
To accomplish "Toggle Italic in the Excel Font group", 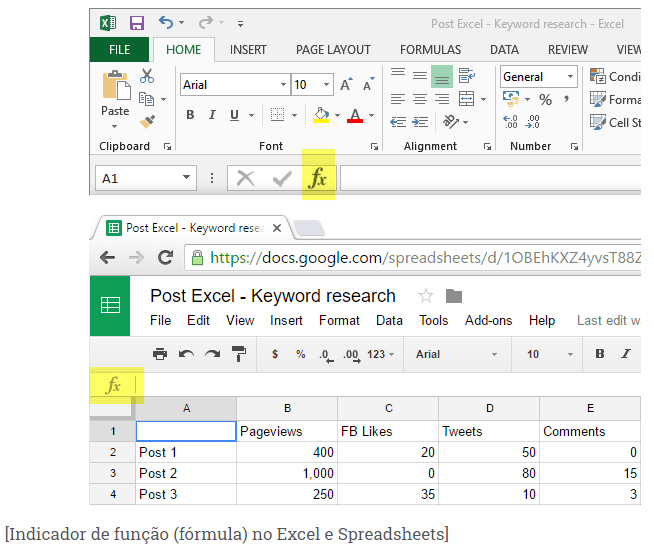I will (x=213, y=116).
